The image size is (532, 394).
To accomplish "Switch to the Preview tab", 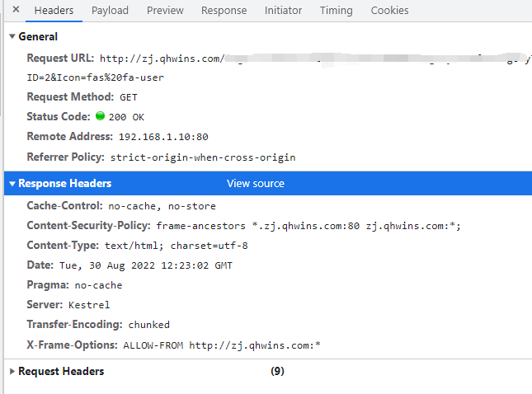I will tap(165, 11).
